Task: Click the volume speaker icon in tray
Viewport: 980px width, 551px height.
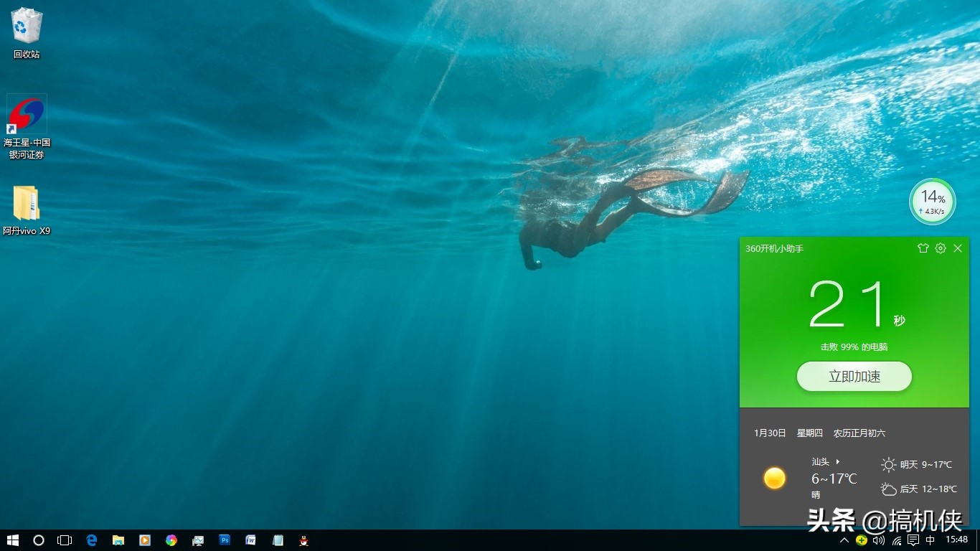Action: (x=879, y=540)
